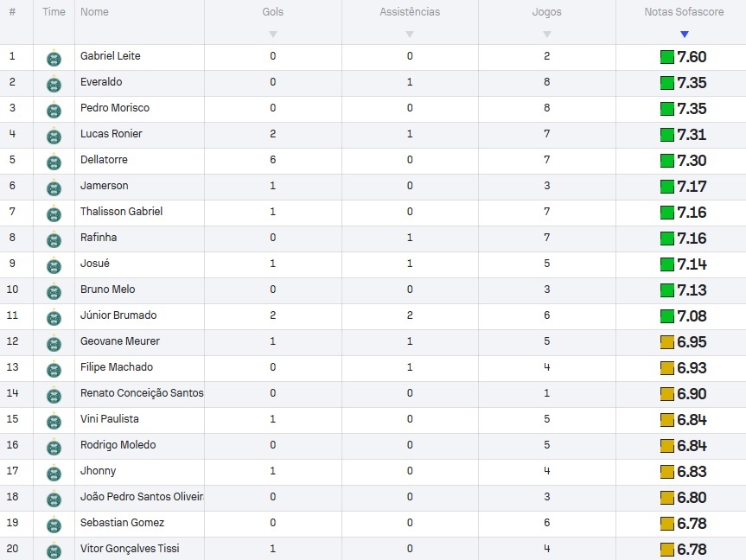746x560 pixels.
Task: Sort by the Jogos column arrow
Action: [x=547, y=35]
